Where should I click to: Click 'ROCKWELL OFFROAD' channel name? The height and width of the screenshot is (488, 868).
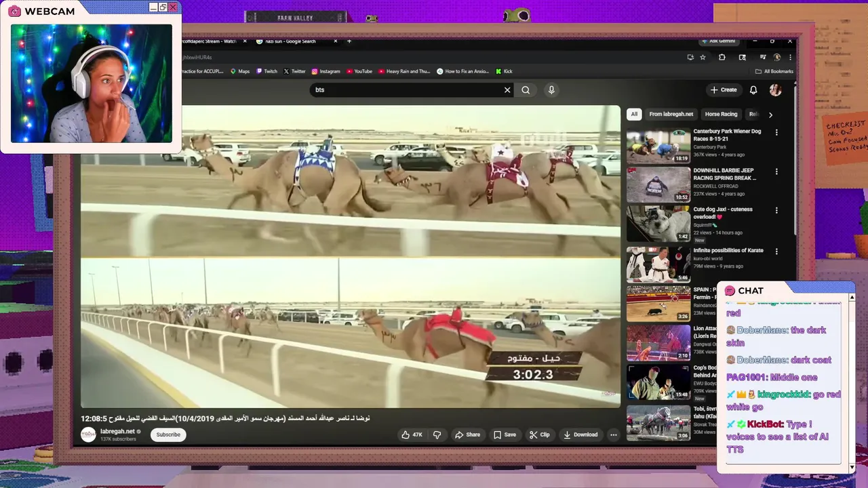[x=715, y=186]
